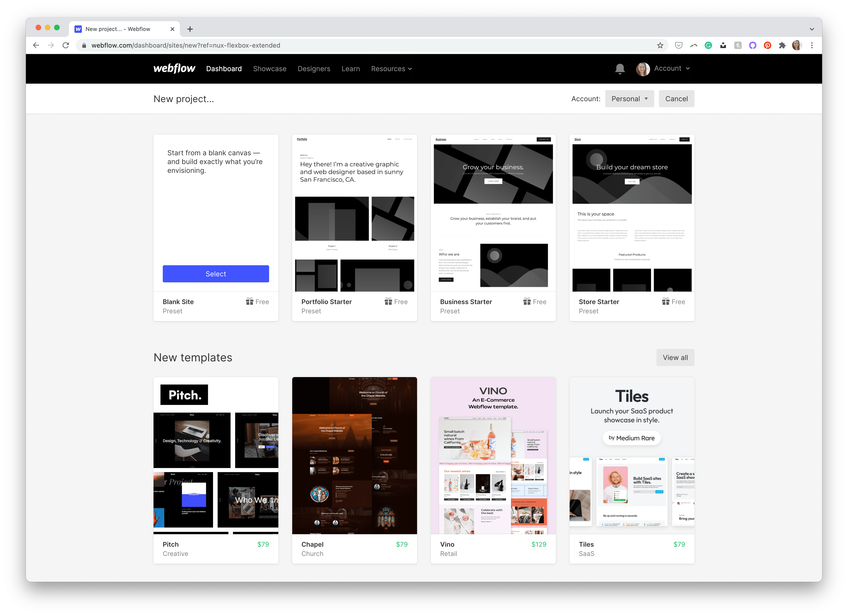Expand the Resources menu
Viewport: 848px width, 616px height.
tap(391, 69)
